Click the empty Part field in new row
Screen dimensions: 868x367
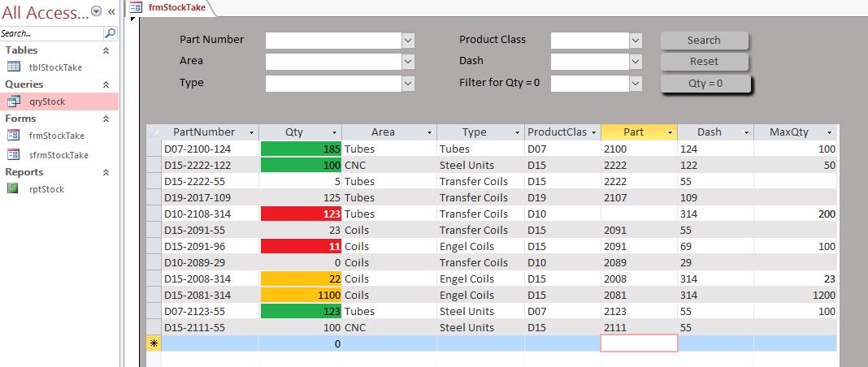[x=639, y=343]
